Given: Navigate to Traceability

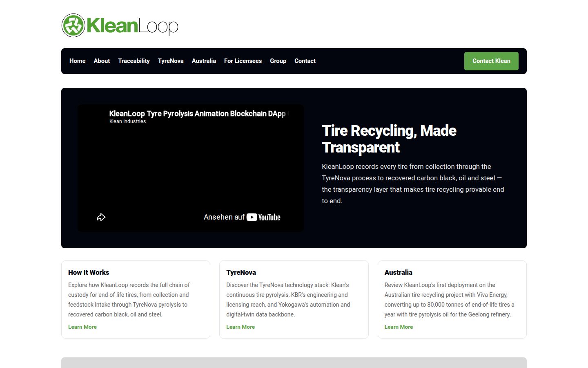Looking at the screenshot, I should coord(134,61).
